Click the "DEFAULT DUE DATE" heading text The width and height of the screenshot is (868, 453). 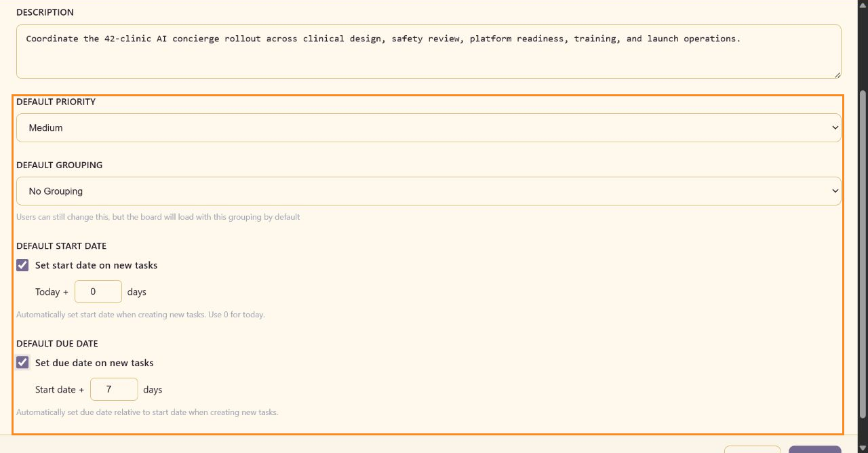tap(57, 344)
